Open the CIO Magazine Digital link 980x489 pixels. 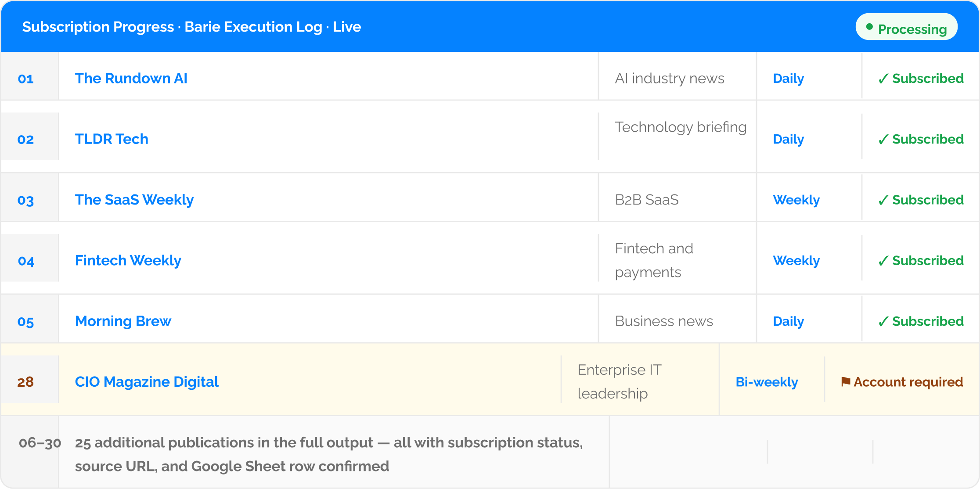147,382
